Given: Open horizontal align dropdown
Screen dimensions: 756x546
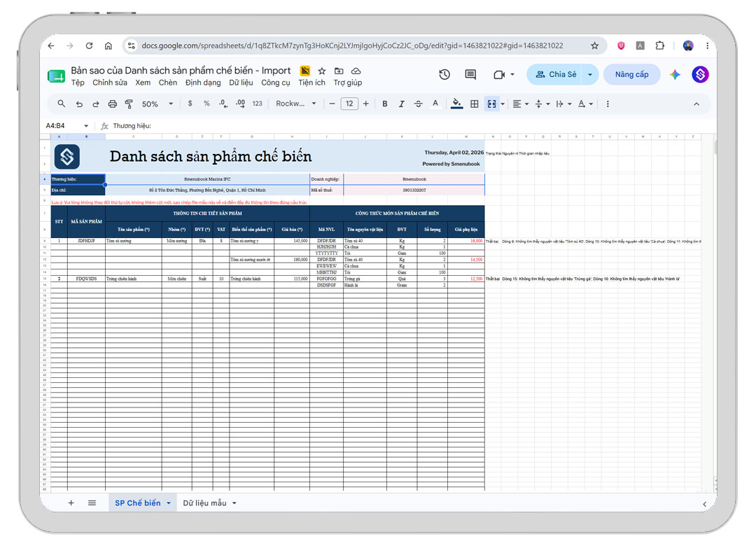Looking at the screenshot, I should tap(520, 104).
